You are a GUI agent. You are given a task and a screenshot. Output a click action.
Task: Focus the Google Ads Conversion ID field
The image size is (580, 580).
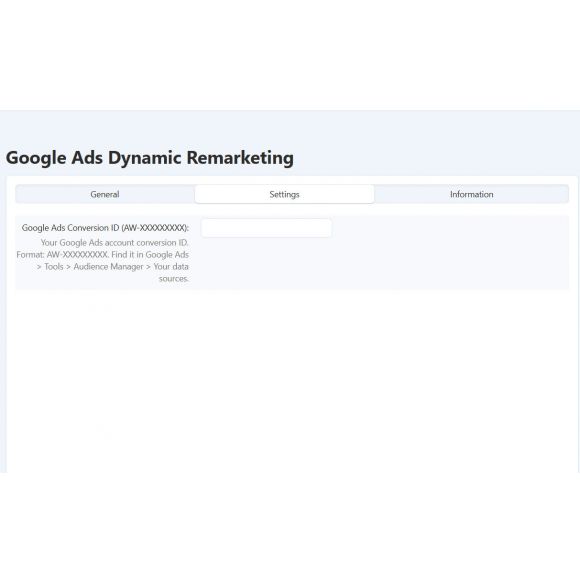pyautogui.click(x=266, y=228)
